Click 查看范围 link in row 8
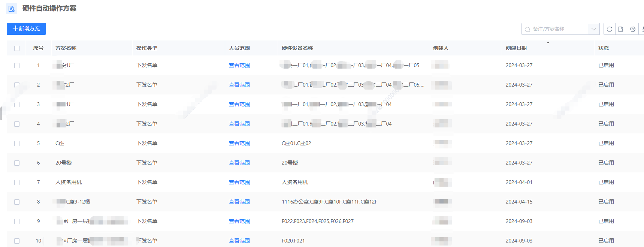Image resolution: width=644 pixels, height=247 pixels. pyautogui.click(x=239, y=202)
